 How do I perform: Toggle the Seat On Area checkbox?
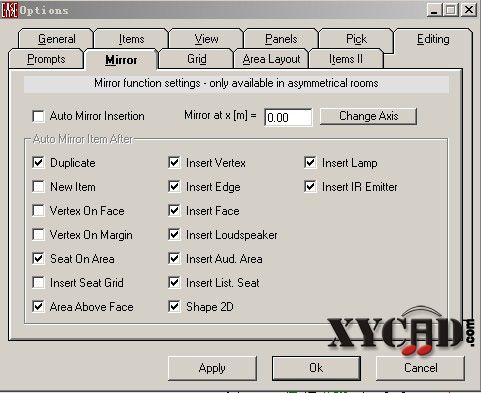coord(38,259)
